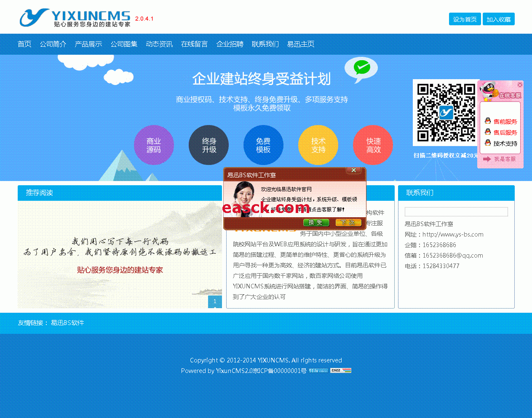Click the QQ penguin mascot icon
Viewport: 532px width, 418px height.
489,91
